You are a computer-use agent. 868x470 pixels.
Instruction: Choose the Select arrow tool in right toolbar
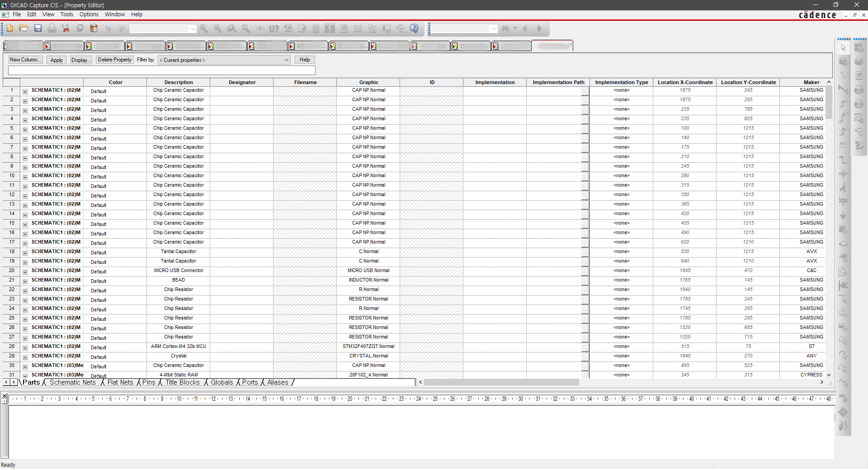(x=843, y=47)
